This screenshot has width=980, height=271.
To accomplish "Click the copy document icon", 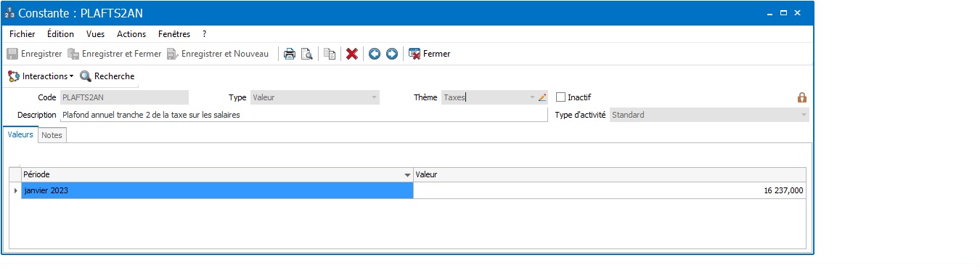I will [330, 54].
